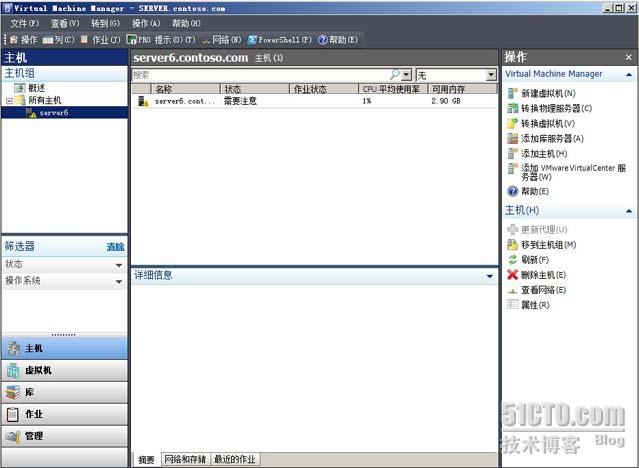Sort by CPU 平均使用率 column header
Screen dimensions: 639x468
(393, 89)
